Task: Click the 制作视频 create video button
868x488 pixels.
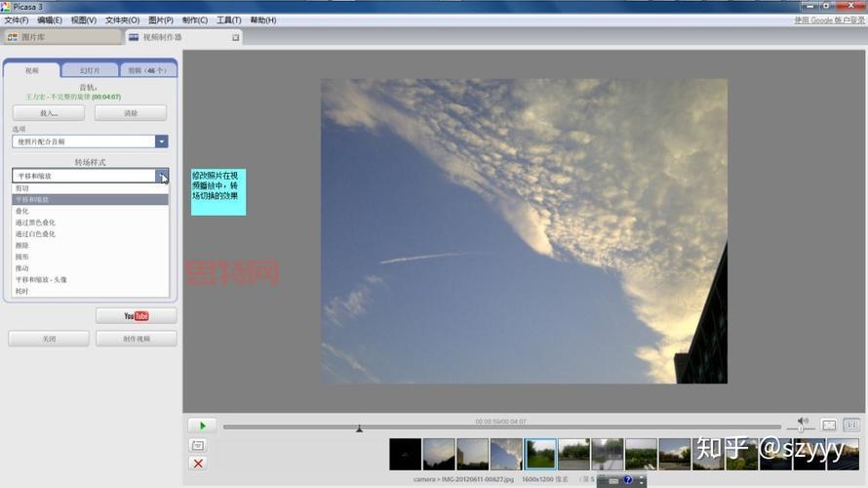Action: point(136,339)
